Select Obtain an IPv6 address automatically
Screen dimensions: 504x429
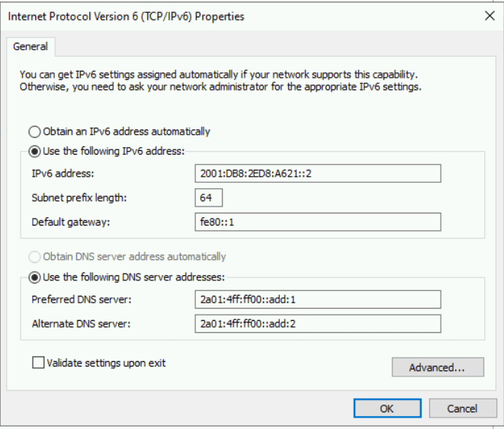[x=35, y=131]
